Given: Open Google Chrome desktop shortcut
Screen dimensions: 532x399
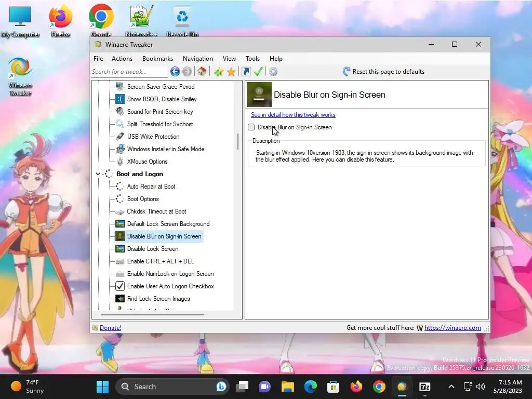Looking at the screenshot, I should coord(101,20).
